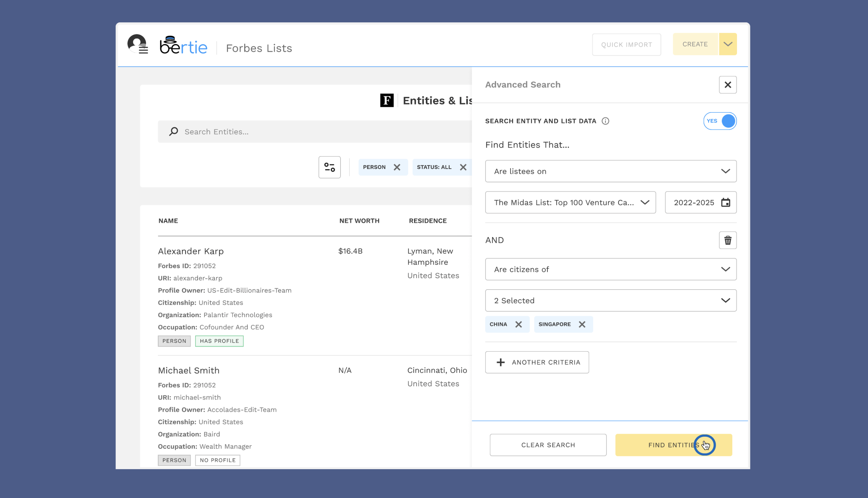Click the Forbes F logo icon
868x498 pixels.
point(387,101)
